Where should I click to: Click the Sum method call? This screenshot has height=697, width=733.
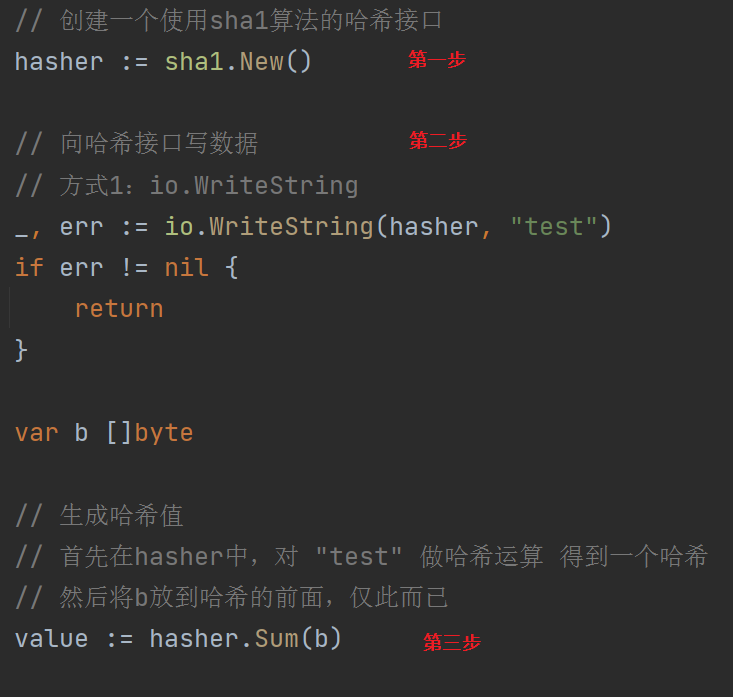click(x=276, y=639)
